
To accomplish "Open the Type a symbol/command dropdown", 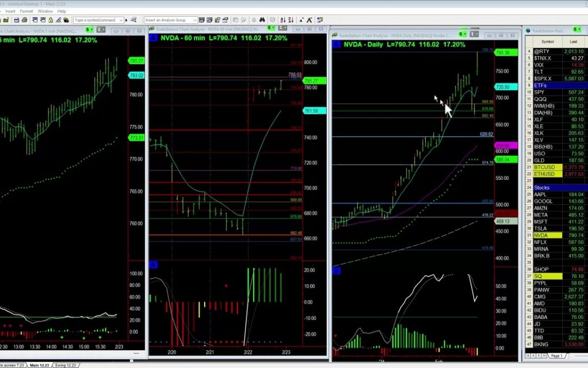I will [x=121, y=20].
